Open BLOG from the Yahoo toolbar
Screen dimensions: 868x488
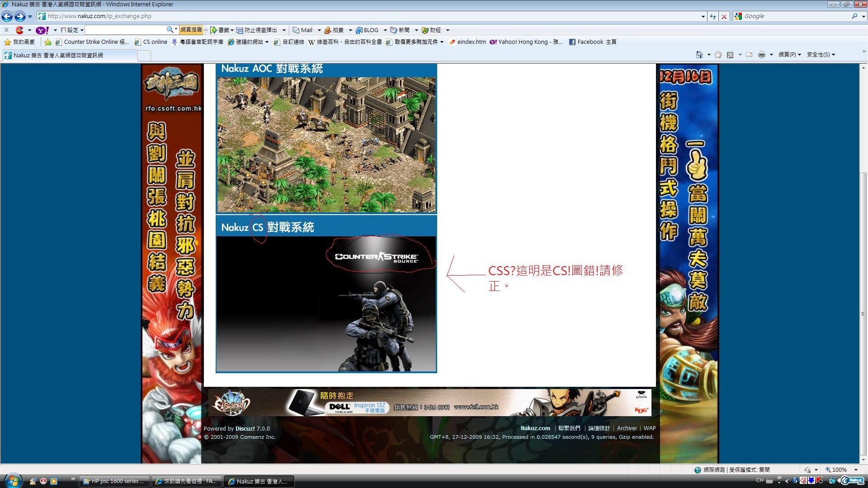pos(367,30)
